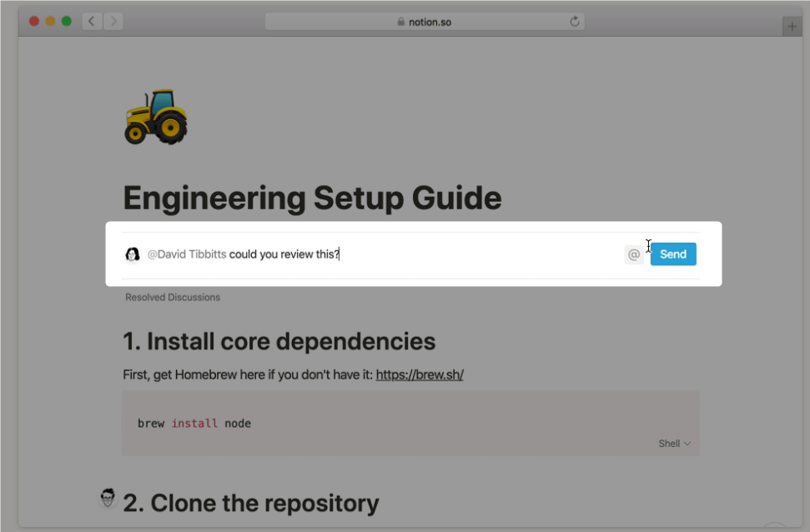This screenshot has height=532, width=810.
Task: Reload the notion.so page
Action: pyautogui.click(x=575, y=22)
